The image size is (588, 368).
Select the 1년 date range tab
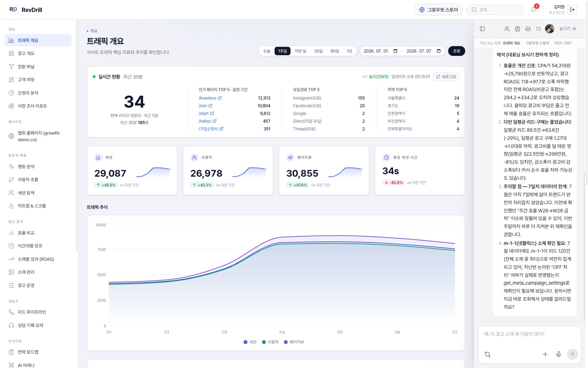point(349,51)
